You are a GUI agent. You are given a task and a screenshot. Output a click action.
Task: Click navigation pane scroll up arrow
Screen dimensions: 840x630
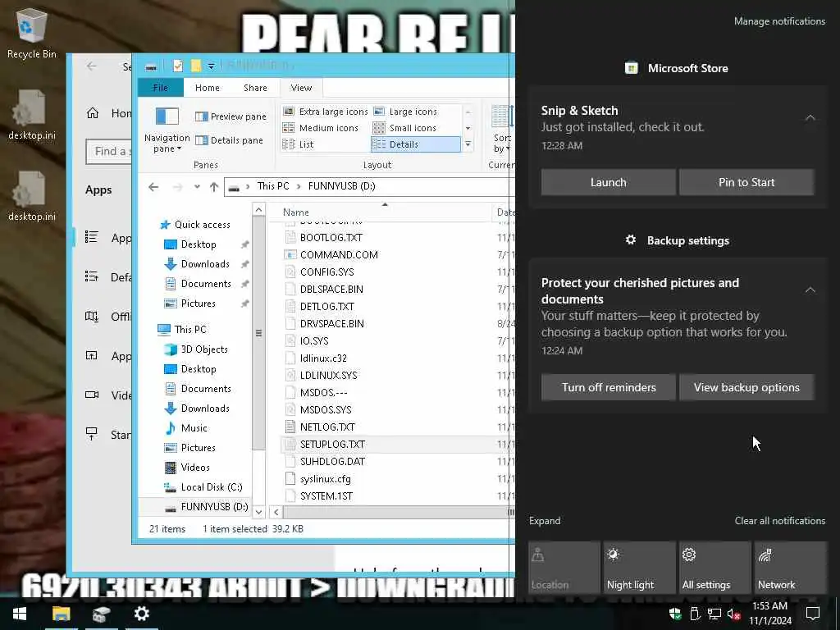[x=258, y=209]
